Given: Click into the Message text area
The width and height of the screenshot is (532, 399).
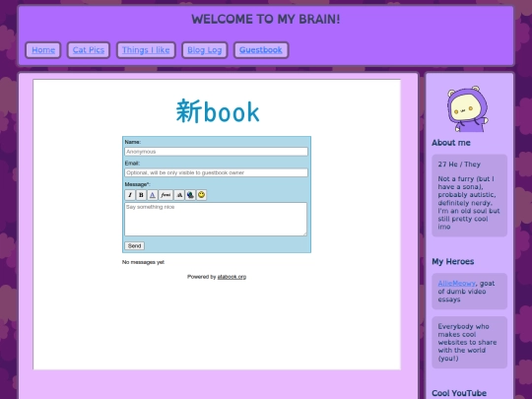Looking at the screenshot, I should [216, 219].
